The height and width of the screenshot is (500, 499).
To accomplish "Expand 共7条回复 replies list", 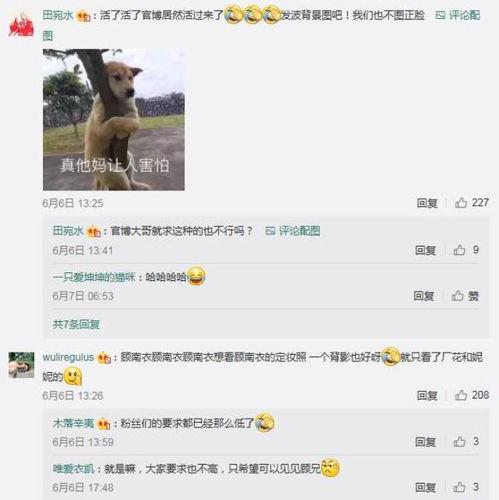I will point(76,324).
